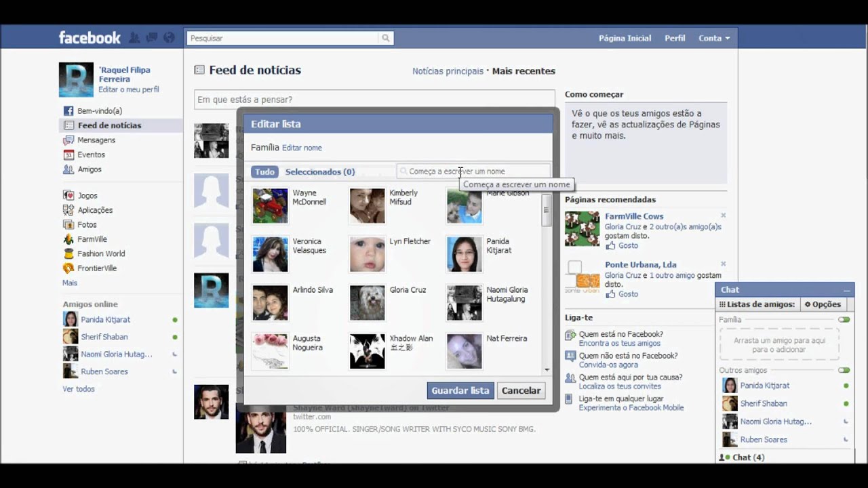Click the search magnifier button

click(386, 38)
